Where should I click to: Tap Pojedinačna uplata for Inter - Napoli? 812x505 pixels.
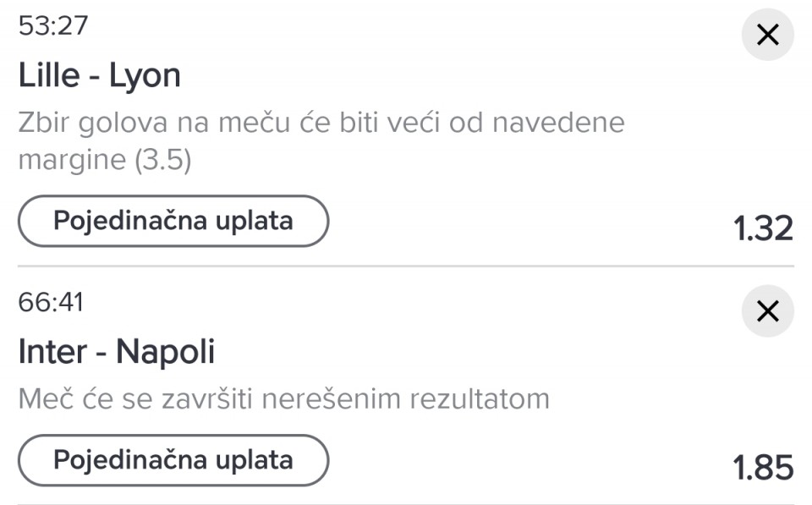click(173, 460)
